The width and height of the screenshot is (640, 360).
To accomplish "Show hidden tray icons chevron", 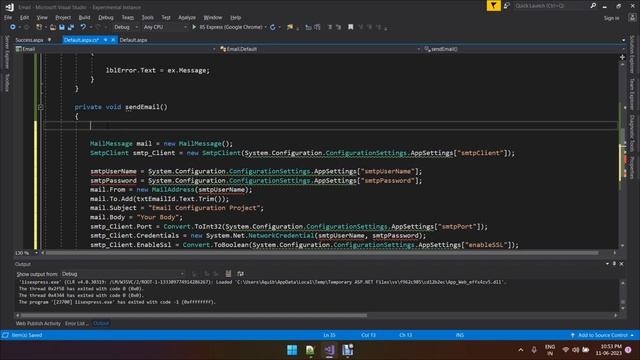I will coord(521,350).
